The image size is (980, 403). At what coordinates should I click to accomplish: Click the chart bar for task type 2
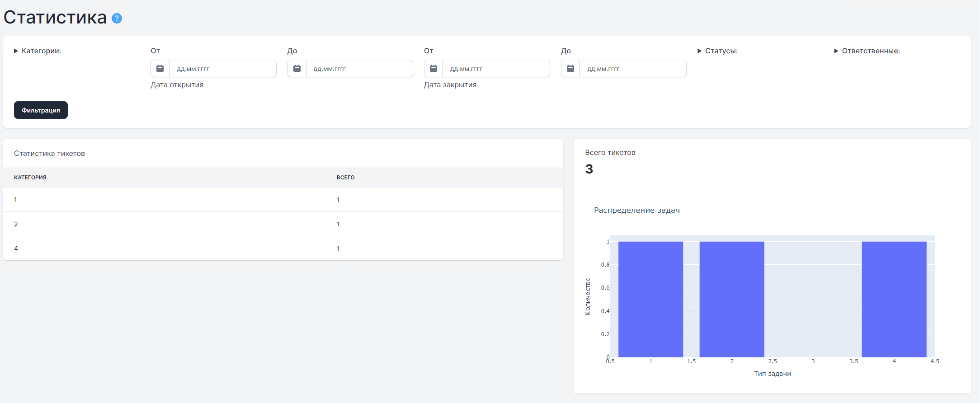click(732, 299)
